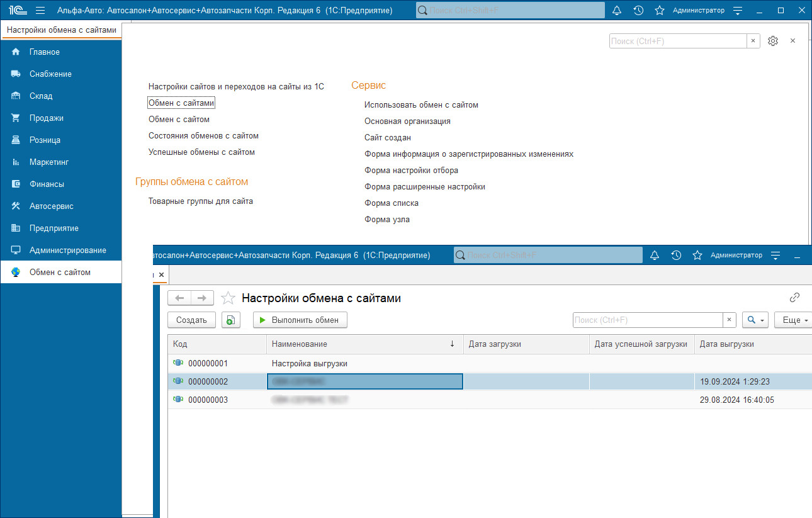Open Настройки сайтов и переходов на сайты
Screen dimensions: 812x518
(x=236, y=86)
